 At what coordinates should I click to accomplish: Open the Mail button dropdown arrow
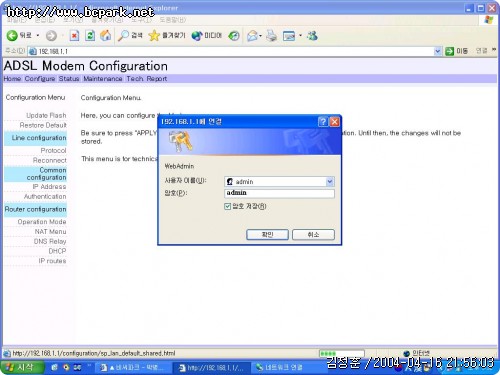pyautogui.click(x=260, y=35)
